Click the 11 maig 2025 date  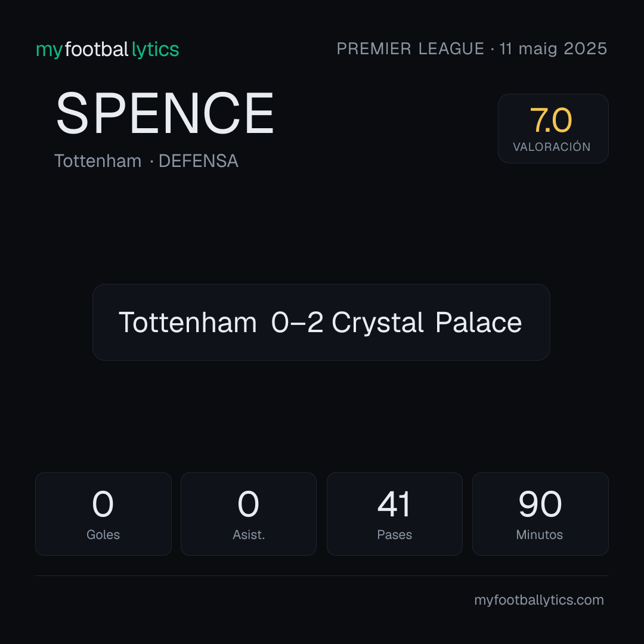(553, 48)
